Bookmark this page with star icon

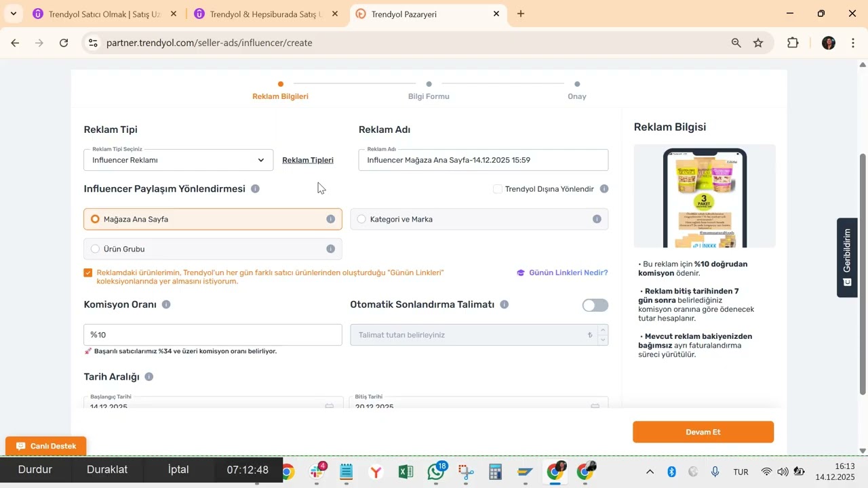click(x=758, y=43)
